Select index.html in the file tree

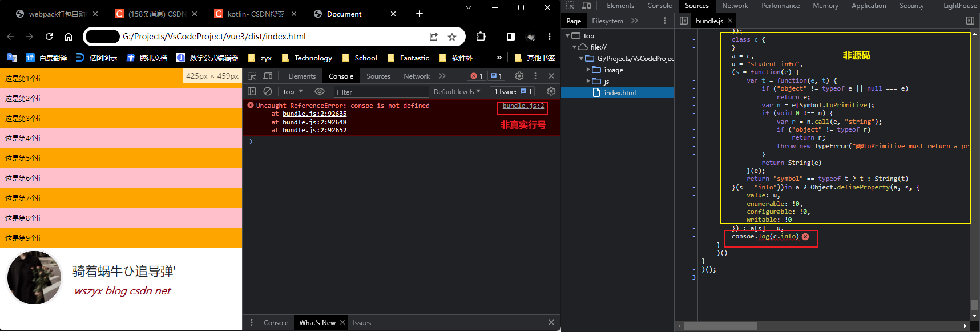point(618,92)
